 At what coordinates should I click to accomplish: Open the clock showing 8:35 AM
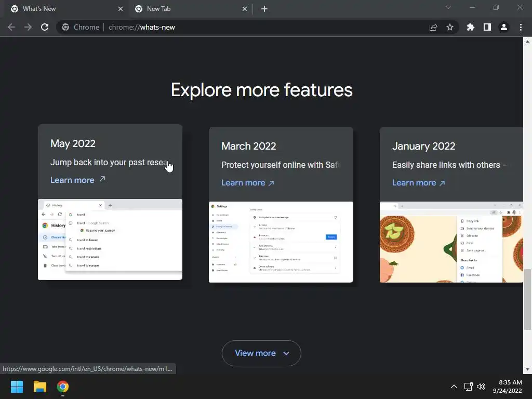[507, 387]
